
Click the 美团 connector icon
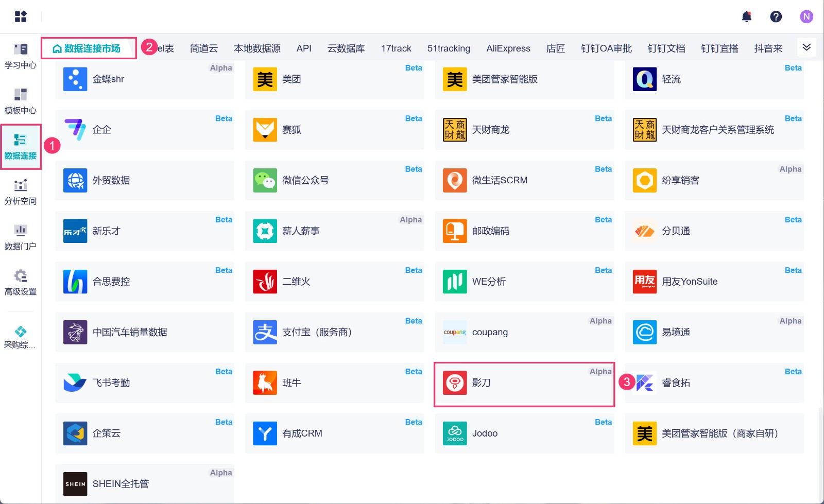pyautogui.click(x=265, y=79)
